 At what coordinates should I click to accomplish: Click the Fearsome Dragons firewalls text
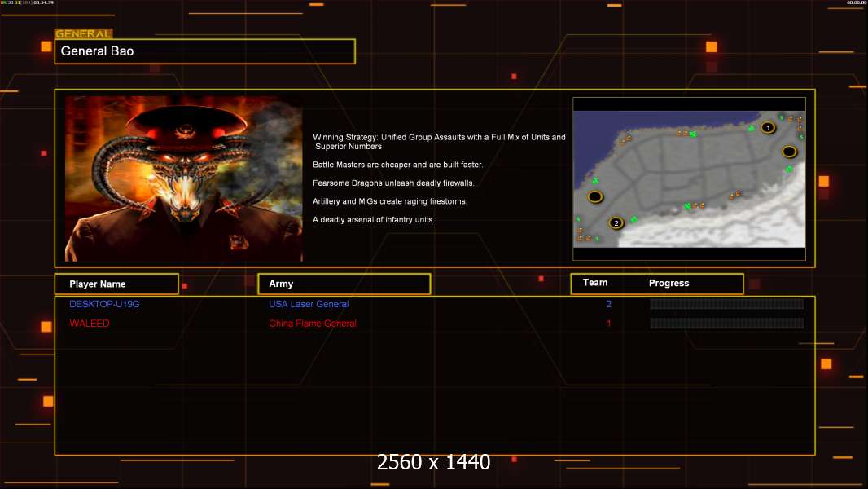(393, 183)
